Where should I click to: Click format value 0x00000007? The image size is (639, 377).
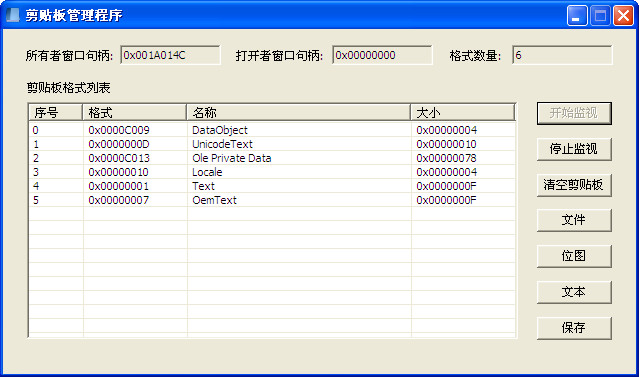coord(119,200)
